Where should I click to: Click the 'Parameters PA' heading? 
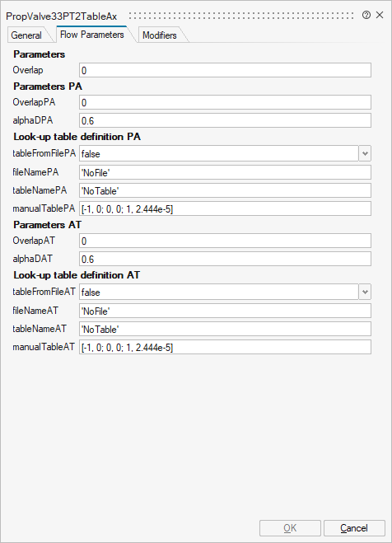[x=48, y=87]
